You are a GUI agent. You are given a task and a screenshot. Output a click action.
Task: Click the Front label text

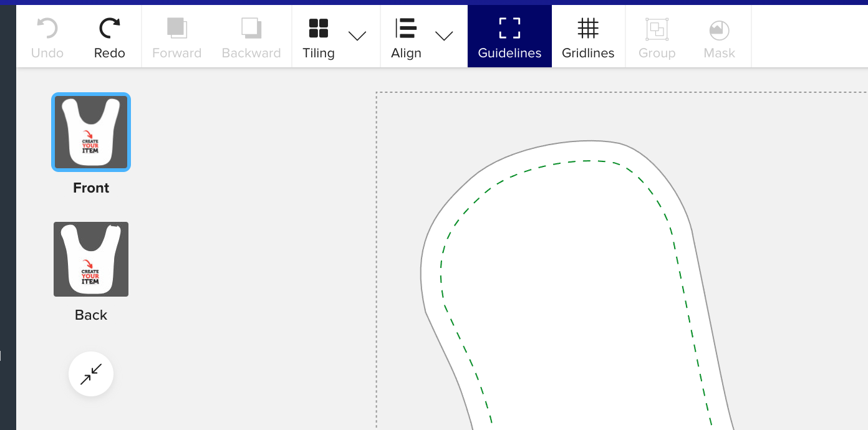(x=91, y=188)
